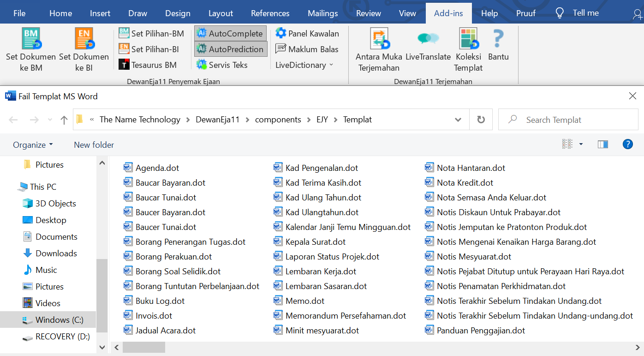Toggle the AutoComplete feature

(230, 33)
